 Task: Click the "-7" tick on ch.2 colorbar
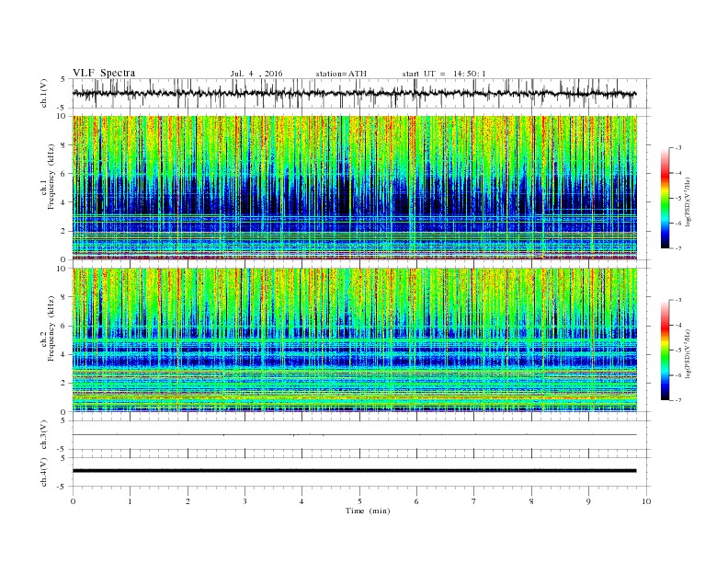click(x=677, y=400)
